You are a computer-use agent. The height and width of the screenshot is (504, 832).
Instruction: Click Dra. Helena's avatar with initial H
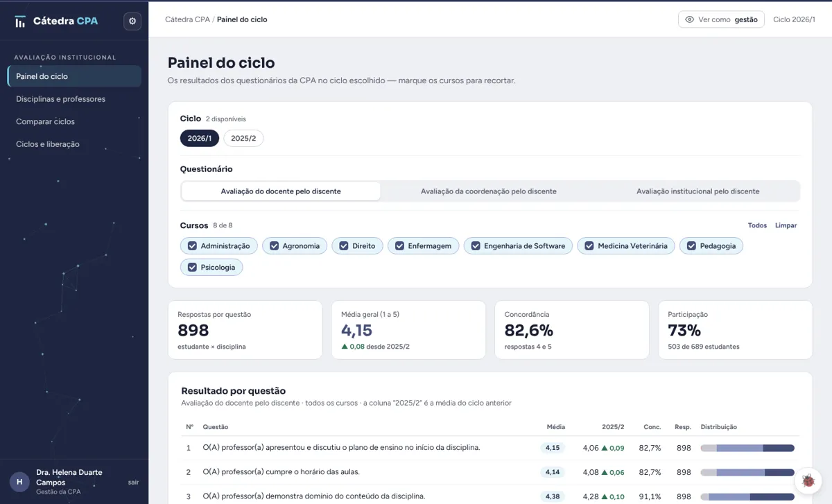(19, 482)
